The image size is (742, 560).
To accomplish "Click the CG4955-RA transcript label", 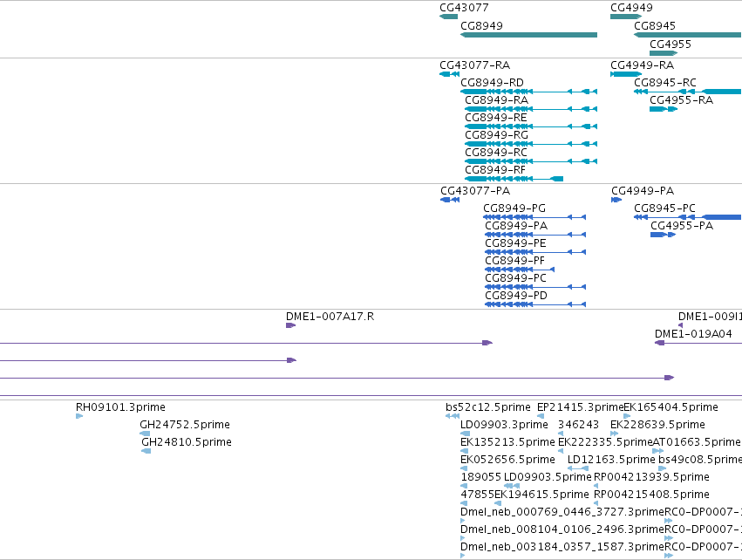I will pyautogui.click(x=681, y=100).
